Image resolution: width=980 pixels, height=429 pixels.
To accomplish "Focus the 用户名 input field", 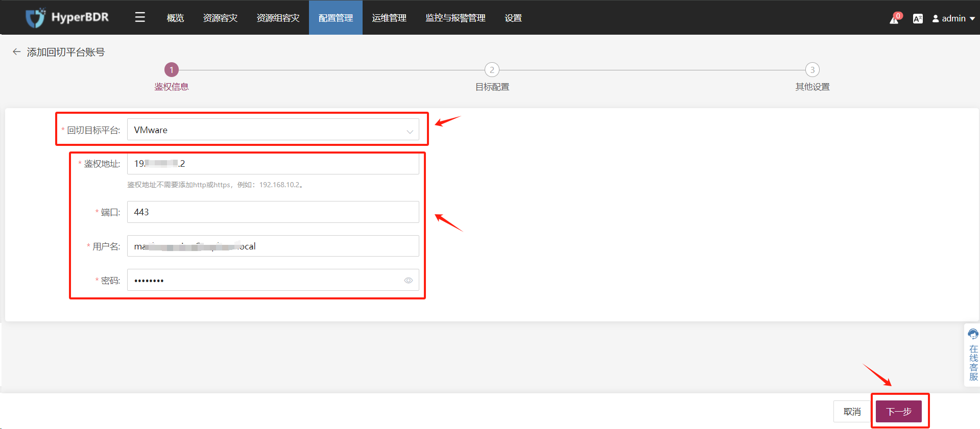I will 273,246.
